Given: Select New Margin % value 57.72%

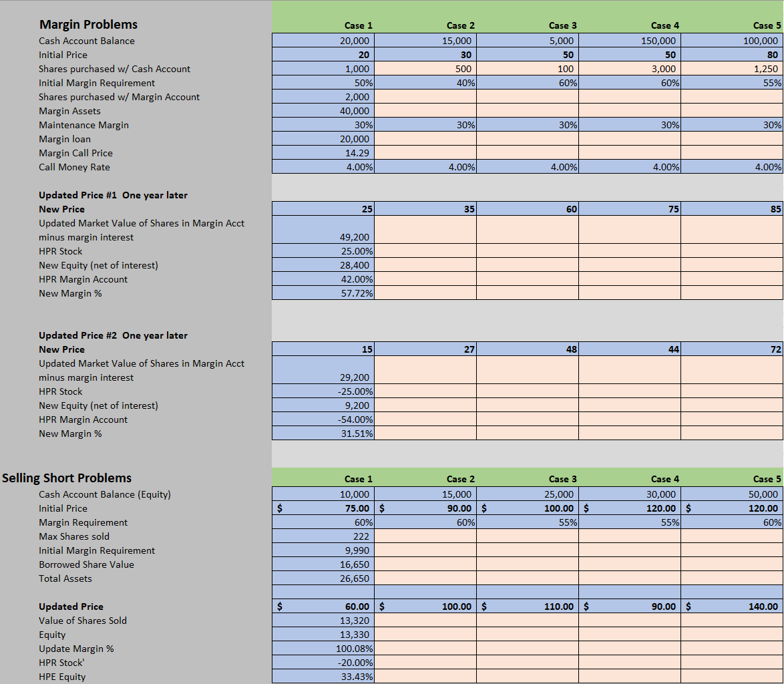Looking at the screenshot, I should coord(323,293).
